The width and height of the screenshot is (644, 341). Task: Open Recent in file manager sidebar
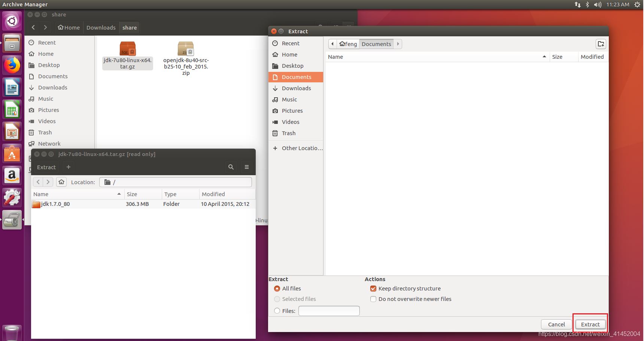pos(60,43)
